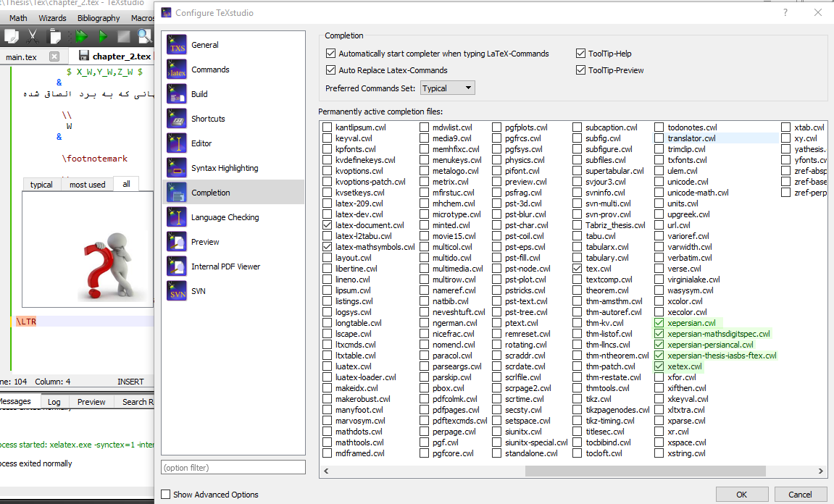The width and height of the screenshot is (834, 504).
Task: Select the Shortcuts keyboard icon in sidebar
Action: click(177, 119)
